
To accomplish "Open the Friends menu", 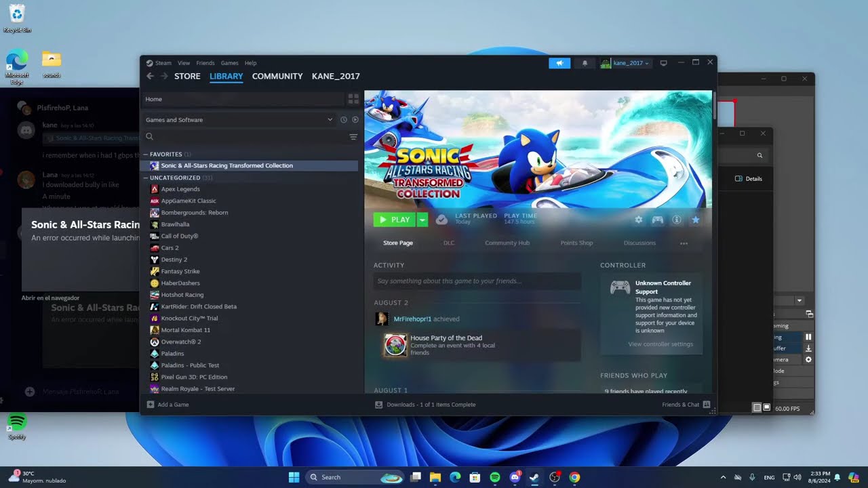I will 205,63.
